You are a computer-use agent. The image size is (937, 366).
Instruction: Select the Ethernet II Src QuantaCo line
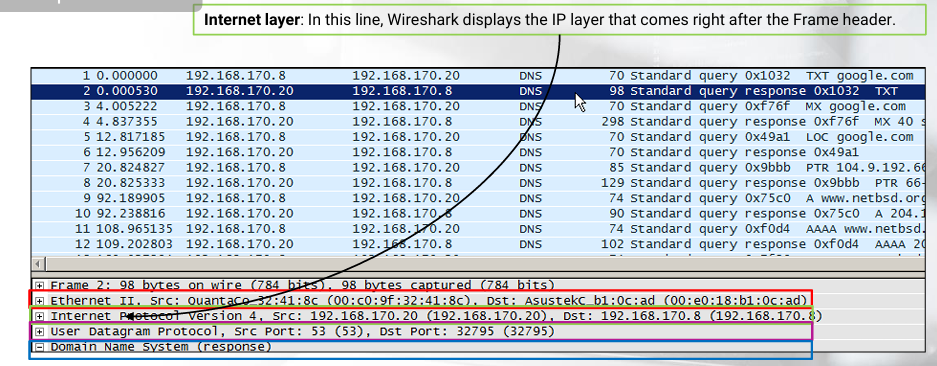pyautogui.click(x=429, y=300)
